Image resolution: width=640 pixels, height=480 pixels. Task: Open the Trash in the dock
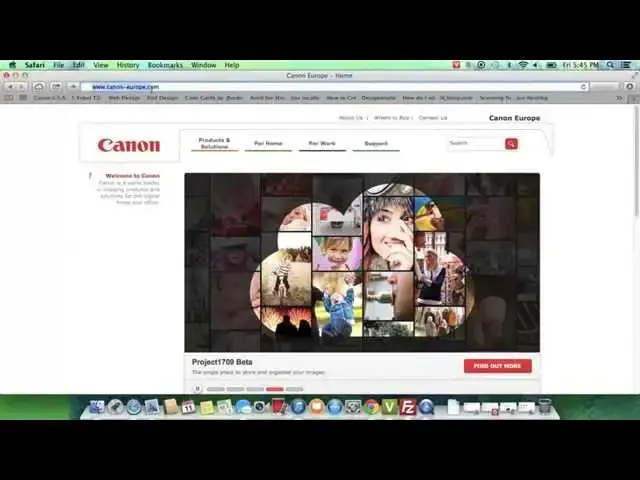pyautogui.click(x=544, y=407)
